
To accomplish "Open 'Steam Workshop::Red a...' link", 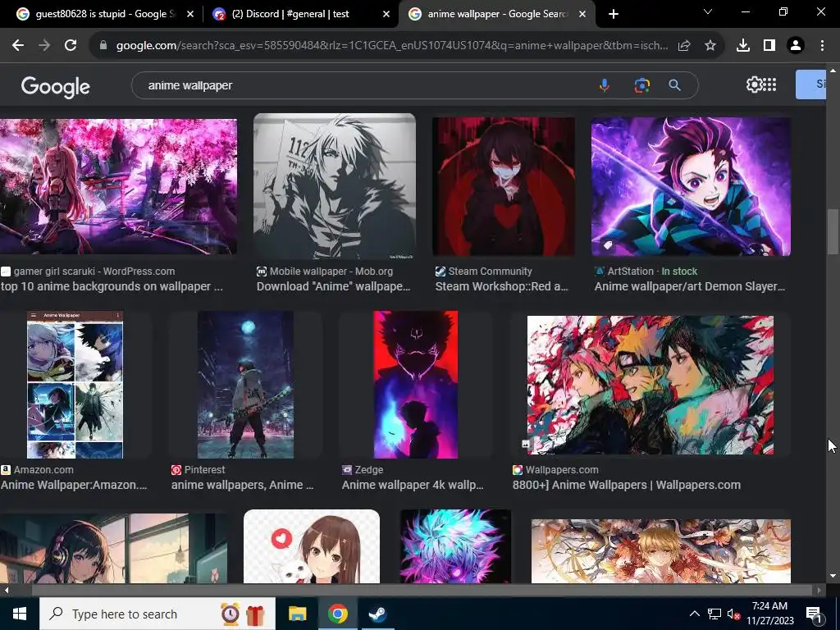I will [501, 286].
